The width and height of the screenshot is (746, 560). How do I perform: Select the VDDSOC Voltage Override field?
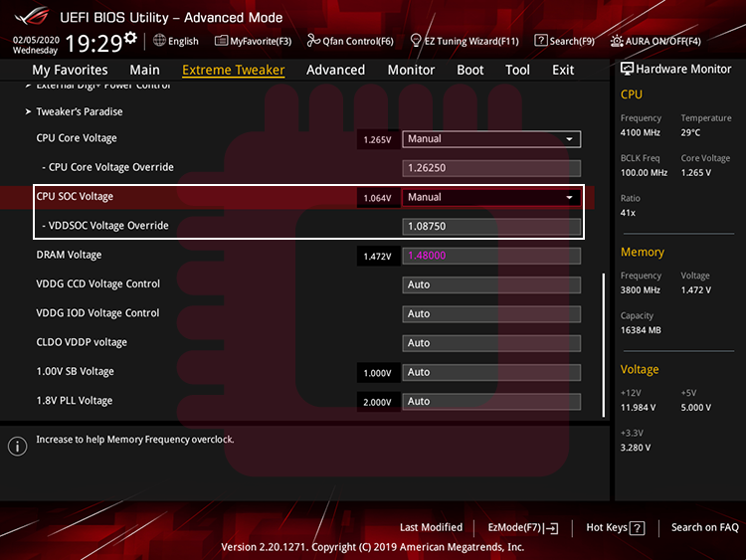(x=491, y=226)
